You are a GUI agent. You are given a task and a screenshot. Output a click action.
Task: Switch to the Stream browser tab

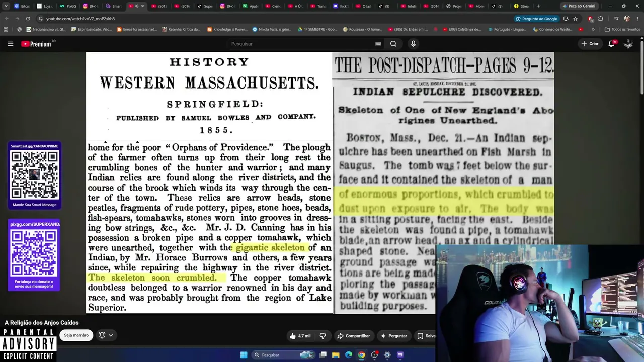(522, 6)
